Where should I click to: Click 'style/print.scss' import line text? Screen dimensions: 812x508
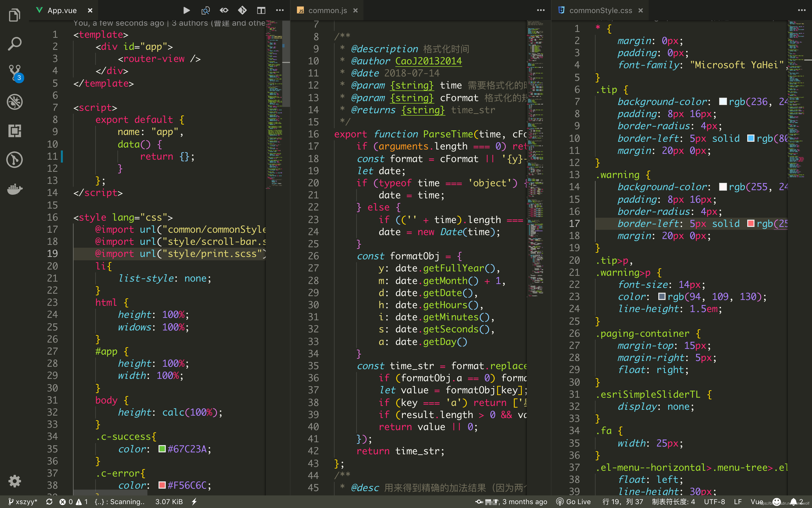(212, 254)
